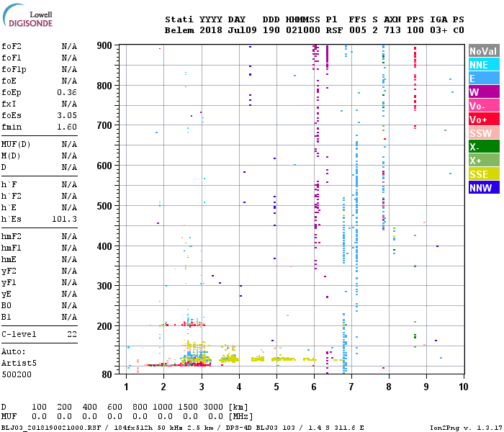Click the yF2 parameter label
This screenshot has width=504, height=432.
(9, 271)
